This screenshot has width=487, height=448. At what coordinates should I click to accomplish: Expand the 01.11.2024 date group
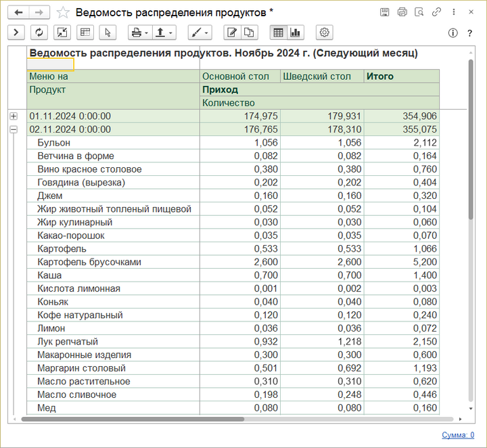point(14,116)
